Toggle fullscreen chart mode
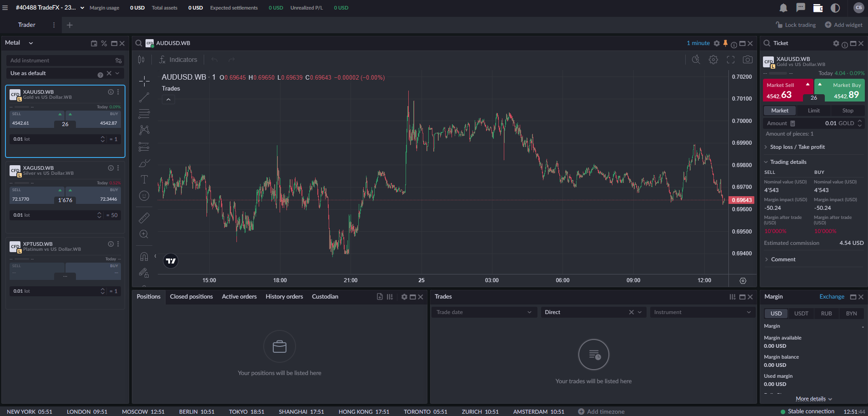 pos(730,60)
